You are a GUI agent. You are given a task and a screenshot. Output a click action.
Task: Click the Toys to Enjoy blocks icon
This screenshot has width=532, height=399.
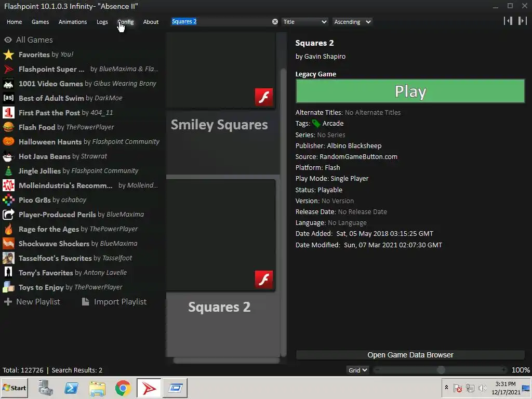click(8, 287)
